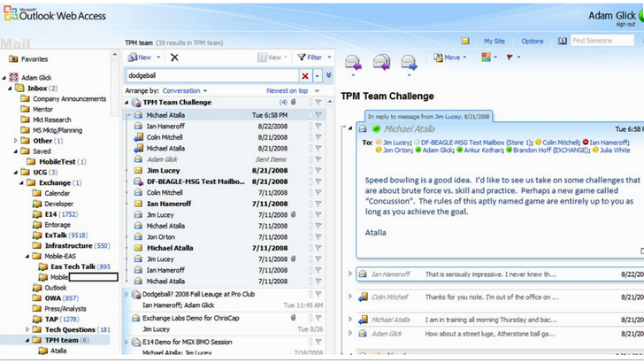Click the Favorites folder icon
Image resolution: width=644 pixels, height=363 pixels.
click(x=13, y=59)
